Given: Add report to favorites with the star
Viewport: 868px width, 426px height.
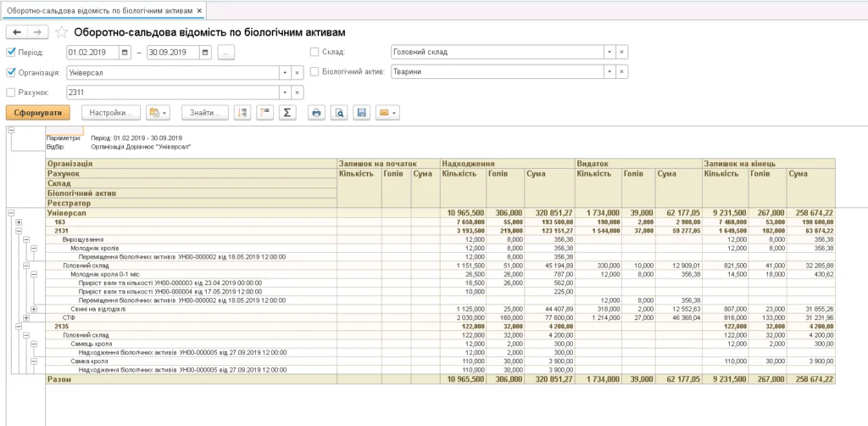Looking at the screenshot, I should pyautogui.click(x=61, y=32).
